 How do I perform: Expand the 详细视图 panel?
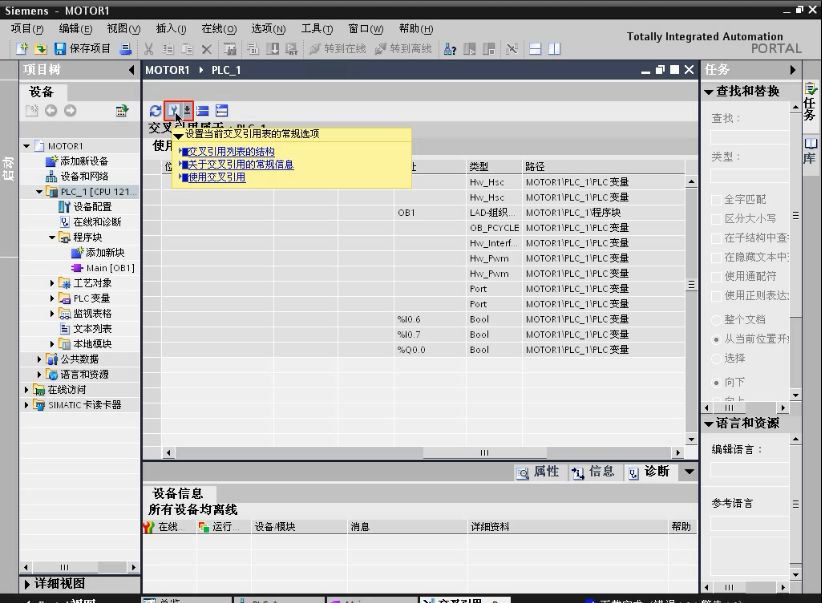[27, 584]
